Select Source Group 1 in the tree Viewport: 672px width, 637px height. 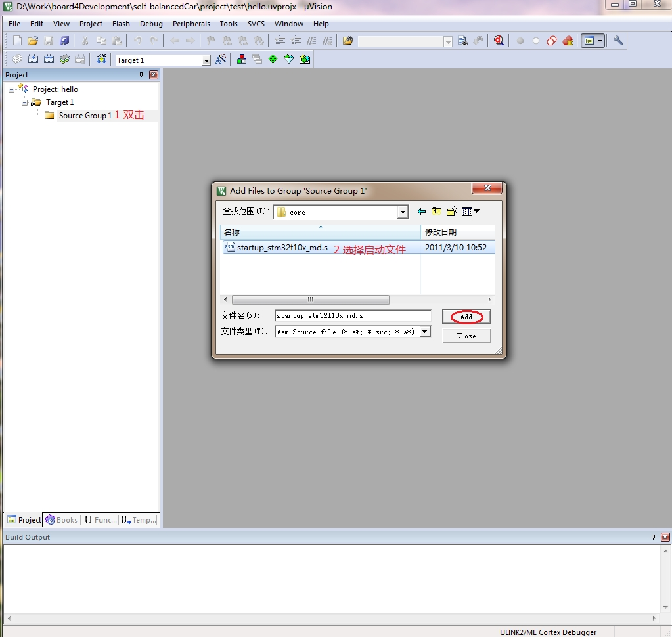[85, 116]
